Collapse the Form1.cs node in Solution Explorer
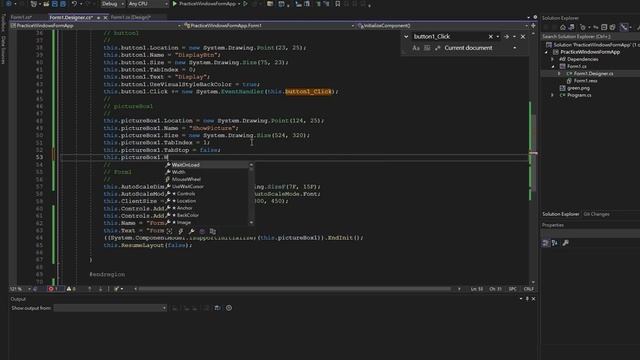The height and width of the screenshot is (360, 640). click(x=553, y=66)
